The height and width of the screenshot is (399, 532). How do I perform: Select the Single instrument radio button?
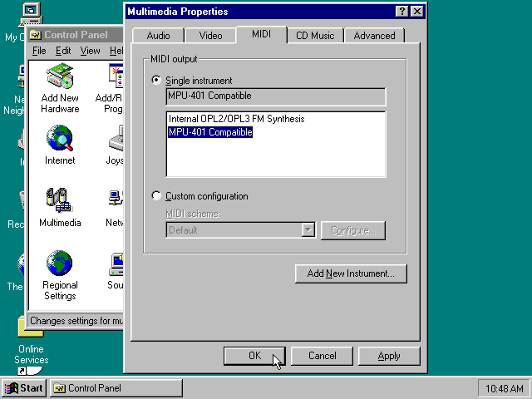coord(156,81)
